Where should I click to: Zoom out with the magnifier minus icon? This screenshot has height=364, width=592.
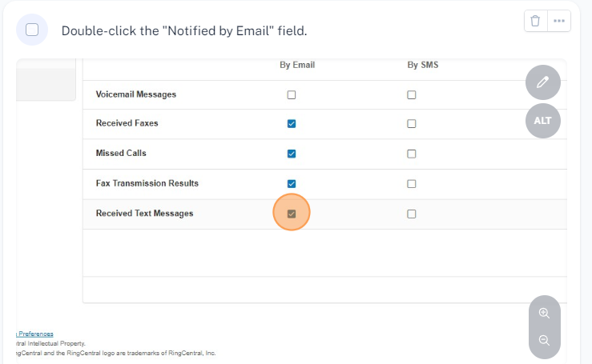[x=545, y=340]
